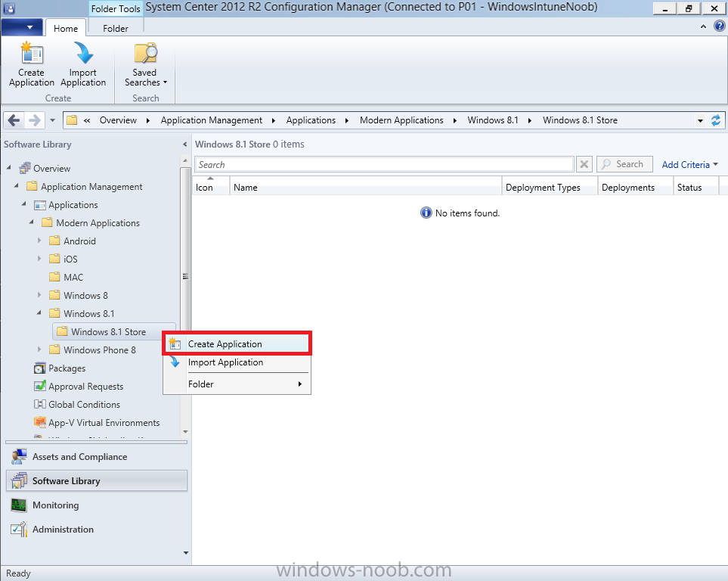This screenshot has width=728, height=581.
Task: Switch to the Home ribbon tab
Action: coord(66,28)
